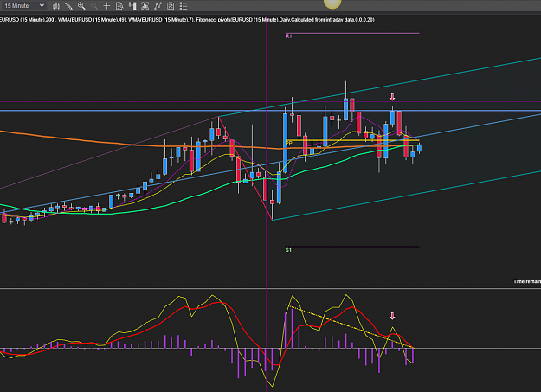541x392 pixels.
Task: Open the 15 Minute interval dropdown
Action: point(23,5)
